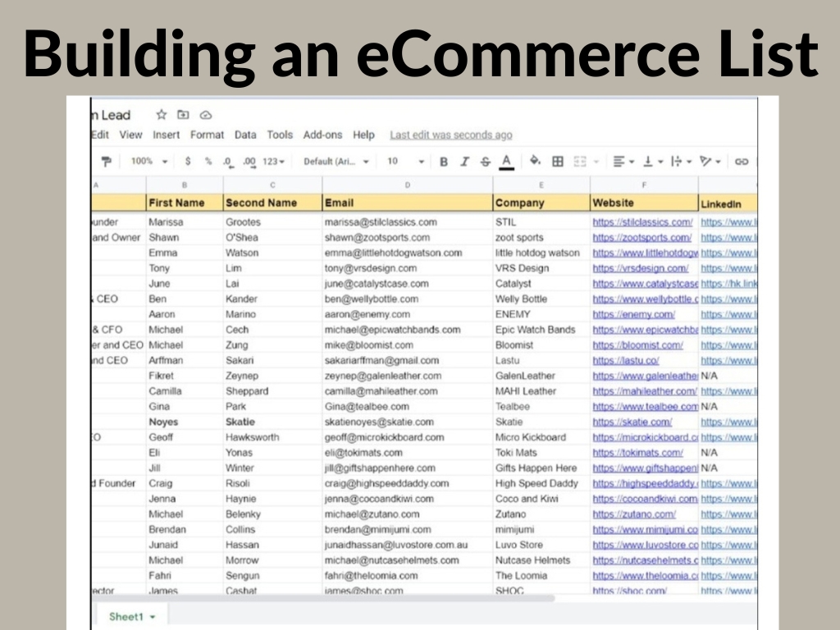This screenshot has height=630, width=840.
Task: Select cell 'junaidhassan@luvostore.com.au'
Action: [407, 545]
